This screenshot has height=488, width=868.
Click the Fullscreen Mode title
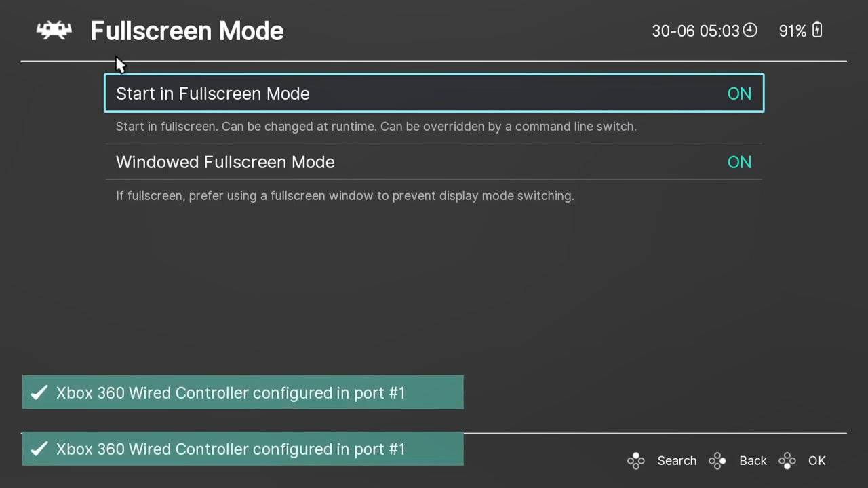[x=187, y=30]
